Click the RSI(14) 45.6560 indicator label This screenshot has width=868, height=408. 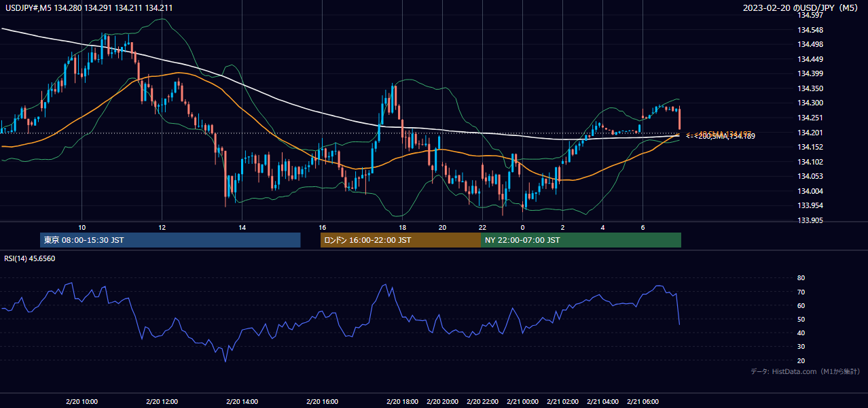coord(28,259)
